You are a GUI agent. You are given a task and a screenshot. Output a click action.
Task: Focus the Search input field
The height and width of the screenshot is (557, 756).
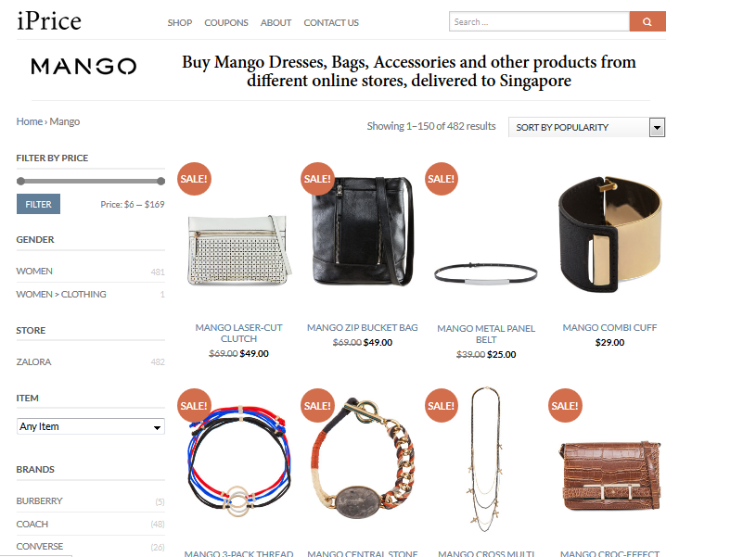click(x=540, y=21)
